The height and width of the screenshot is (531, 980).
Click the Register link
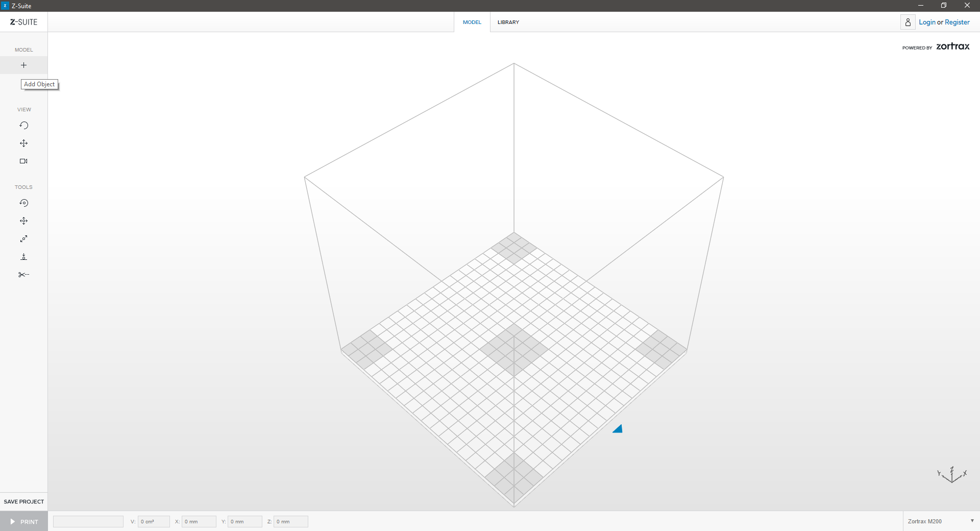pos(957,22)
